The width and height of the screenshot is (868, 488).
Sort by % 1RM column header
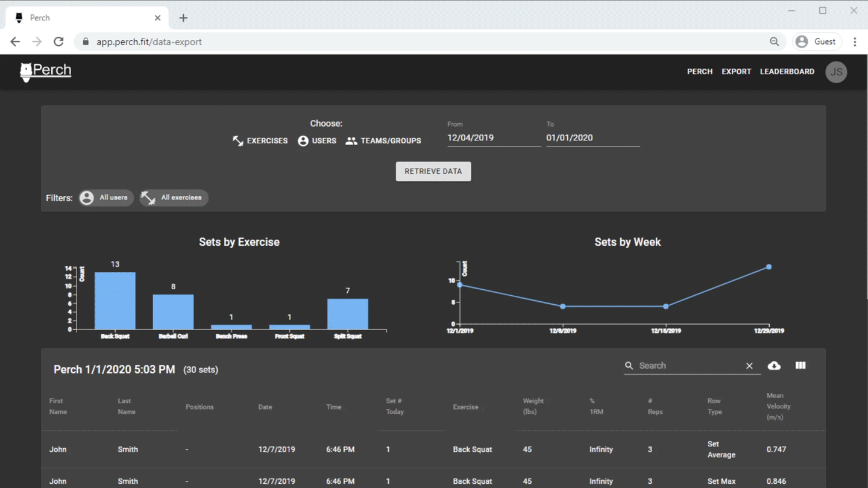pyautogui.click(x=596, y=407)
